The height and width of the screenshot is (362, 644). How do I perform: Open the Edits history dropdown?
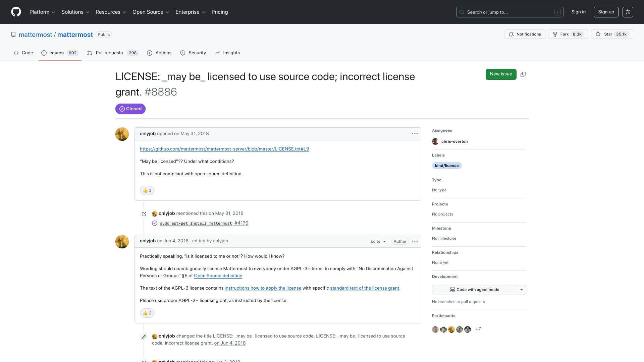[x=378, y=241]
